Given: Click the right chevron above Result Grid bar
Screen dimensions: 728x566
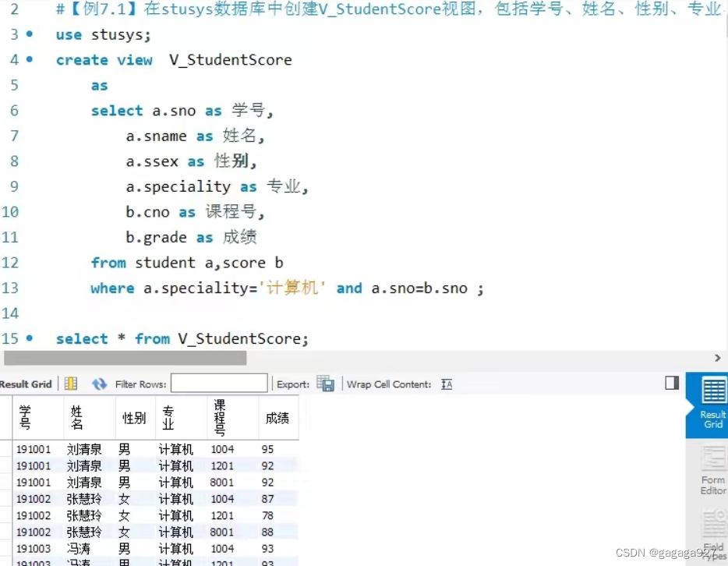Looking at the screenshot, I should tap(717, 357).
